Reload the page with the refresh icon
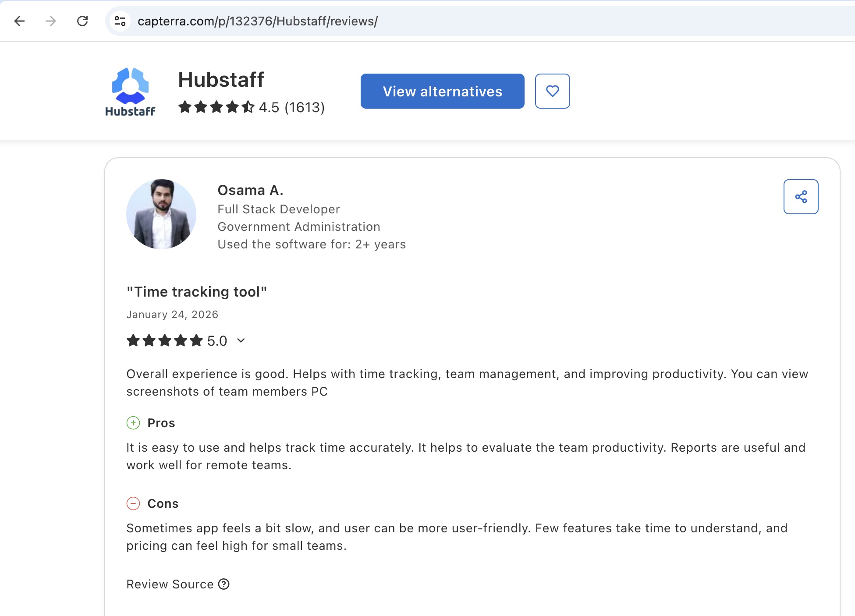855x616 pixels. pos(82,21)
